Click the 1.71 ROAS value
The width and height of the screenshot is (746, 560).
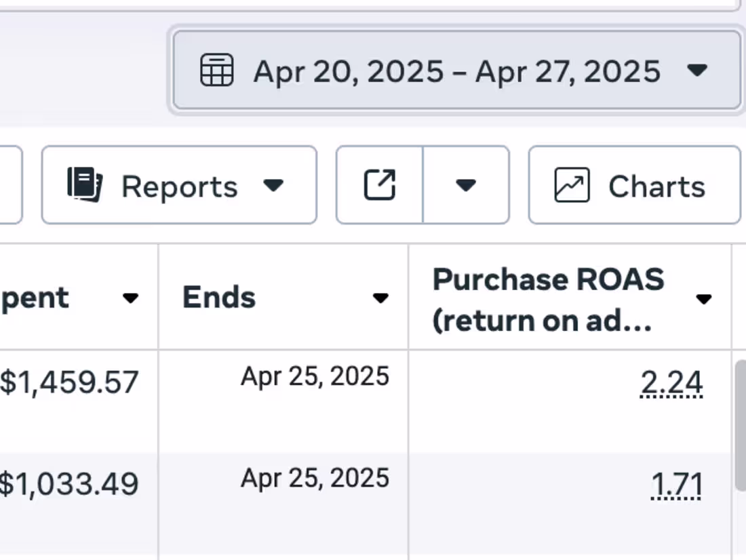(677, 485)
